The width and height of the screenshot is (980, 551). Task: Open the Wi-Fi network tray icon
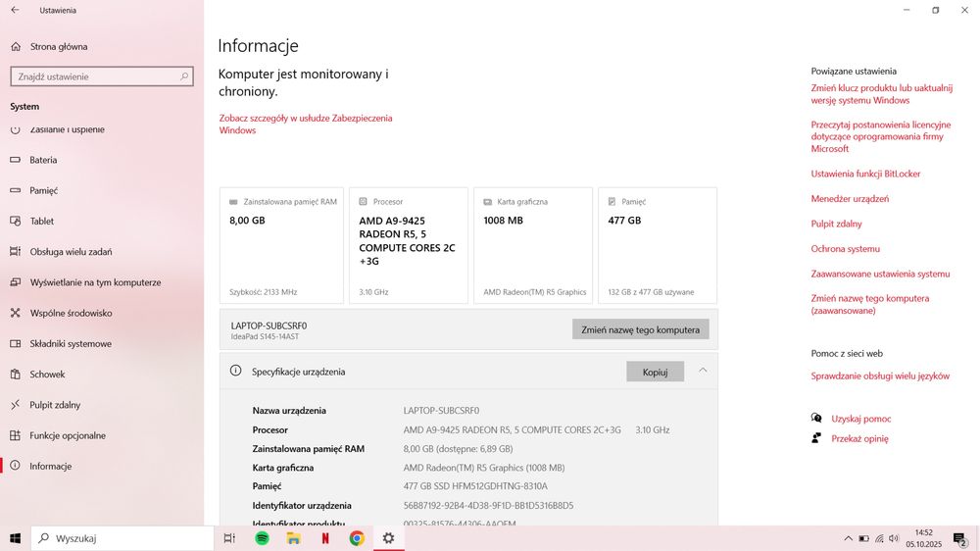(x=879, y=538)
